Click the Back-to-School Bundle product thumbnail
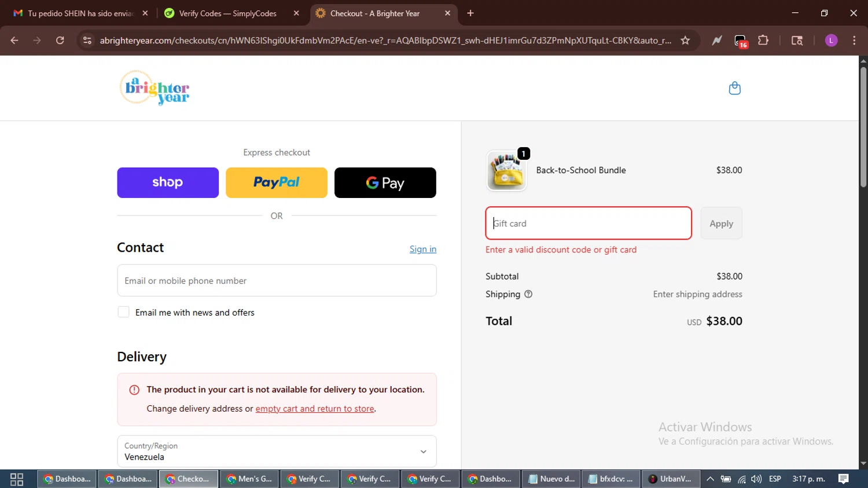The width and height of the screenshot is (868, 488). (x=507, y=171)
